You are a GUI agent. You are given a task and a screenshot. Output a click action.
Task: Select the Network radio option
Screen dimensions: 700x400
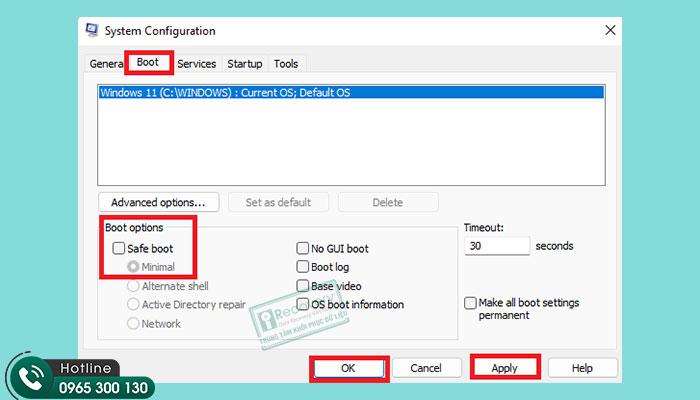point(133,323)
